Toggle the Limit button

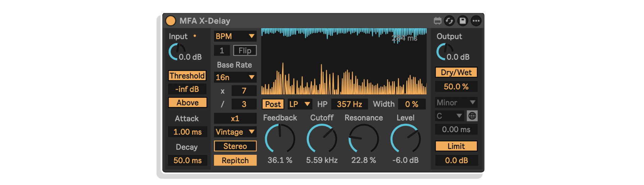point(456,146)
